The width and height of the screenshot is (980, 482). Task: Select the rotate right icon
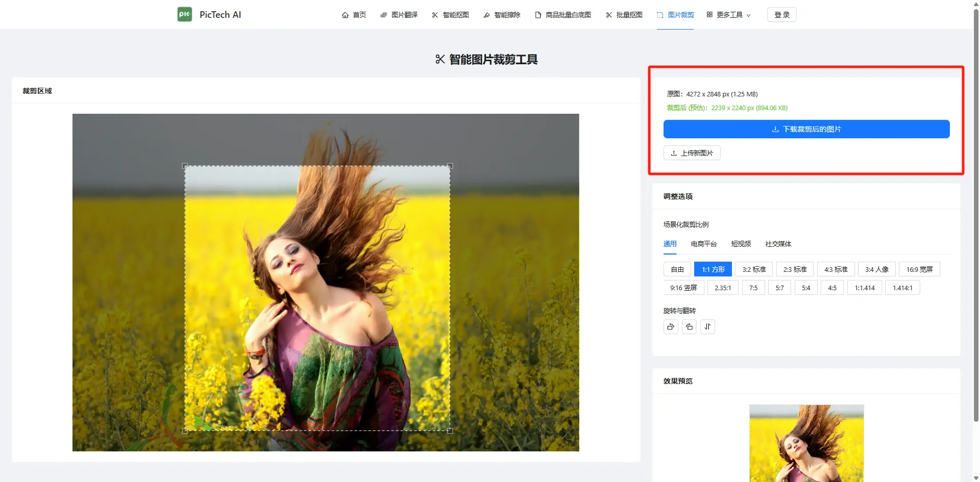tap(689, 326)
